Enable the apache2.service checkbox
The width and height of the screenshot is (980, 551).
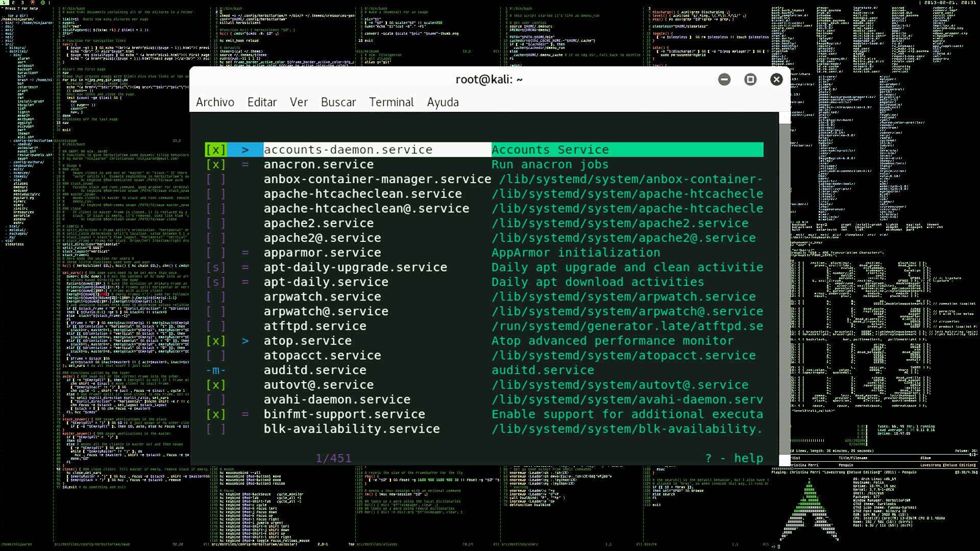(x=215, y=223)
